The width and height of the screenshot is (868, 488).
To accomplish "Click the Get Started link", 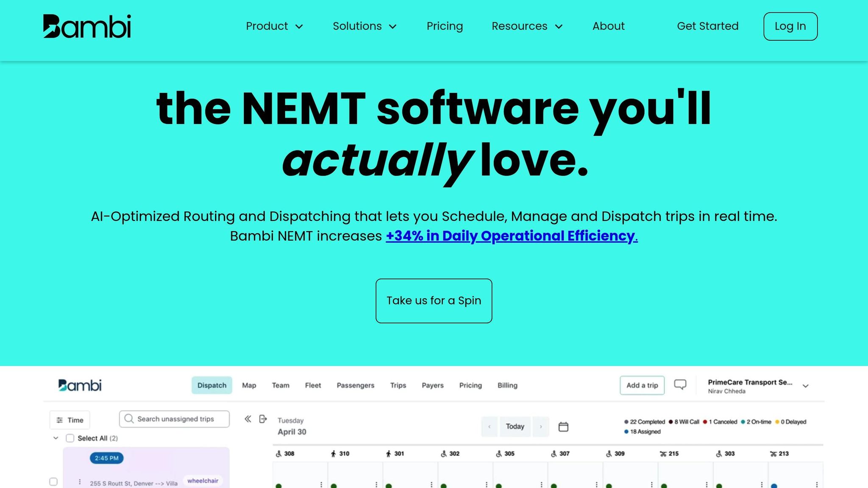I will point(708,26).
